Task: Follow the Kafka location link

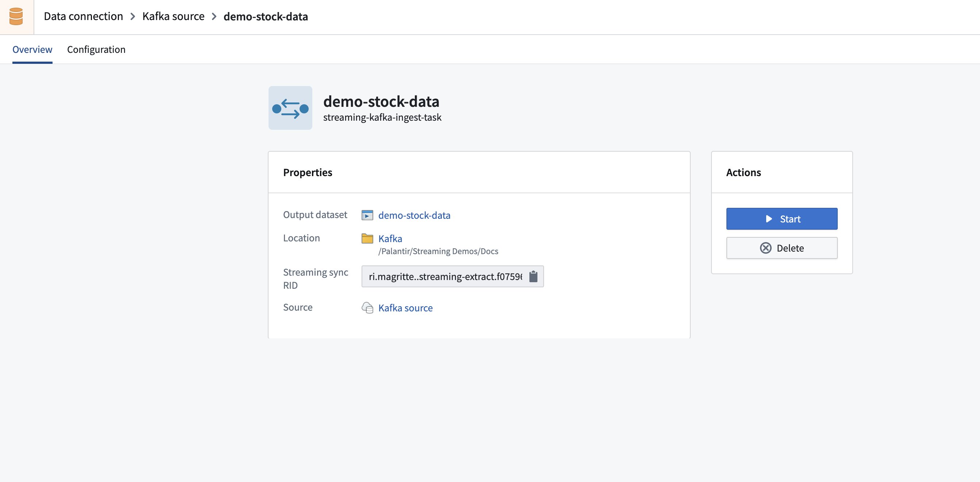Action: [390, 238]
